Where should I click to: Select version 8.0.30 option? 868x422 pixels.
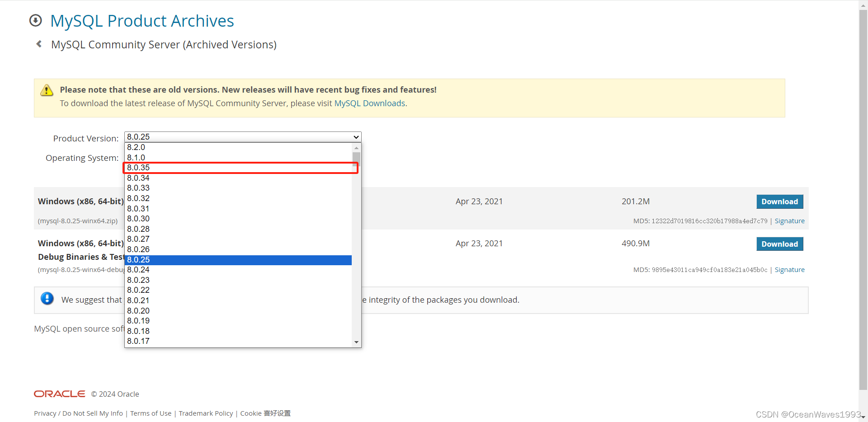pyautogui.click(x=238, y=219)
